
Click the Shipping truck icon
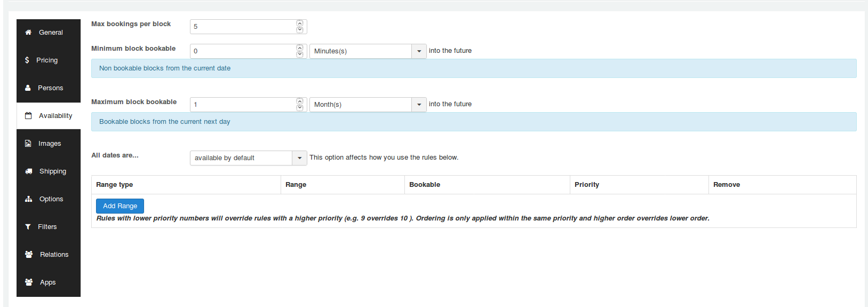coord(29,171)
